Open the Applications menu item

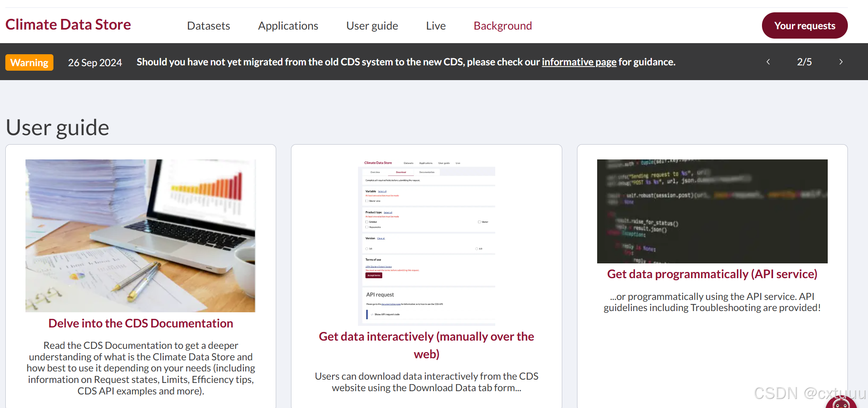click(x=288, y=26)
